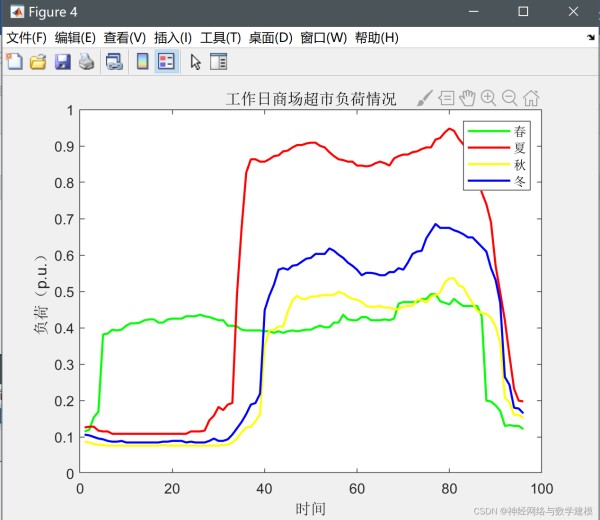Click the y-axis tick label 0.9
Image resolution: width=600 pixels, height=520 pixels.
click(64, 146)
